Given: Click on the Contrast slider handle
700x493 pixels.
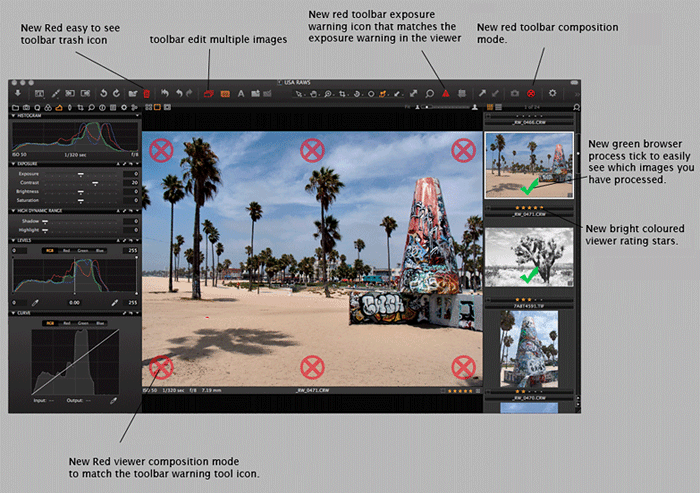Looking at the screenshot, I should (95, 184).
